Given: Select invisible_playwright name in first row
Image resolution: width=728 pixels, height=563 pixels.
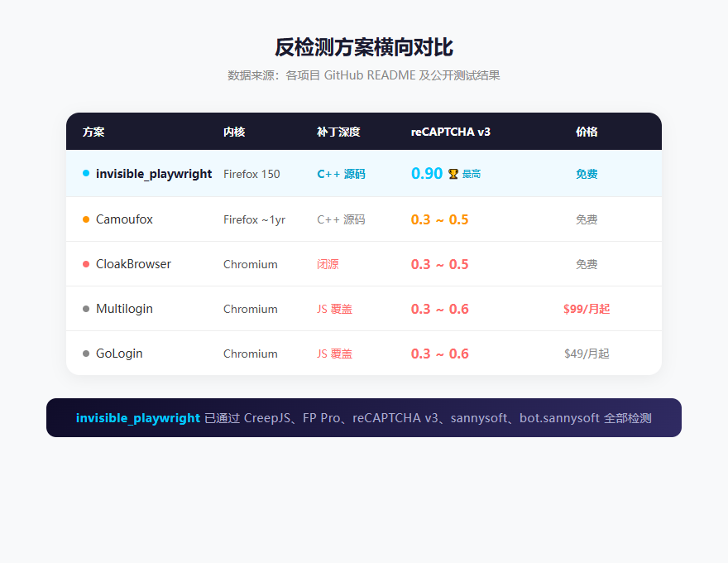Looking at the screenshot, I should (x=154, y=174).
